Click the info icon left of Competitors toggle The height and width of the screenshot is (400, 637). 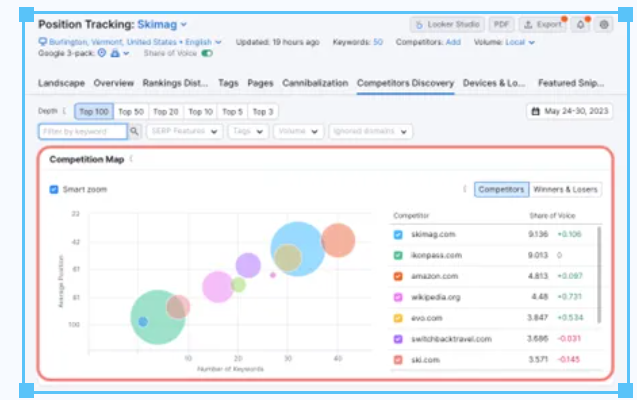click(465, 189)
